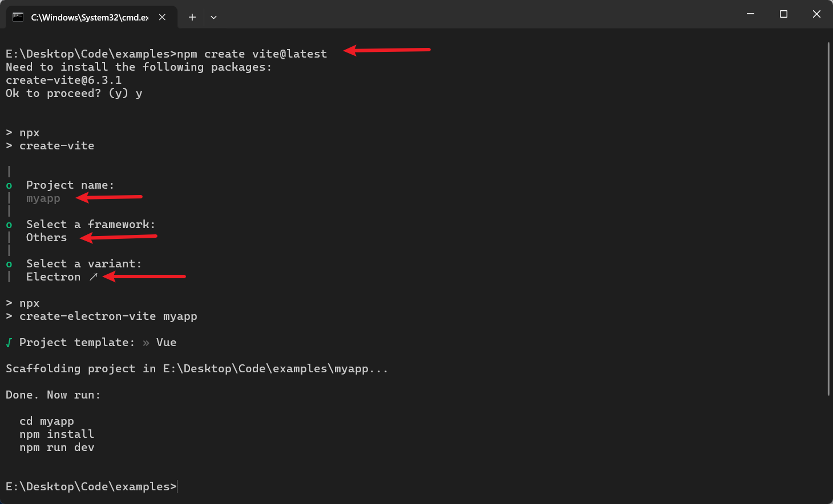This screenshot has height=504, width=833.
Task: Click the green circle beside Select a framework
Action: coord(9,225)
